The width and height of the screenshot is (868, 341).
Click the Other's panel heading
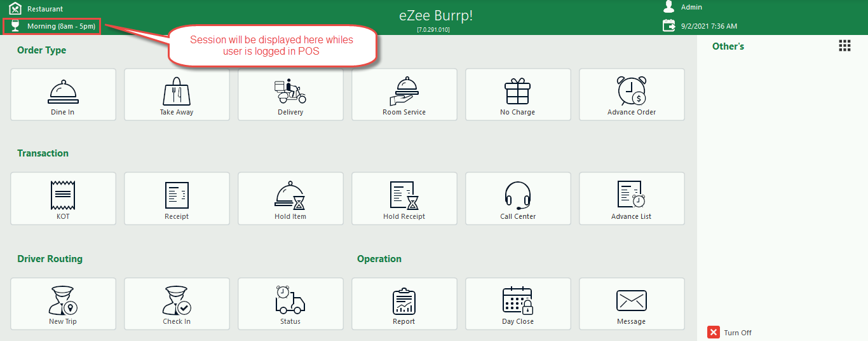coord(728,46)
